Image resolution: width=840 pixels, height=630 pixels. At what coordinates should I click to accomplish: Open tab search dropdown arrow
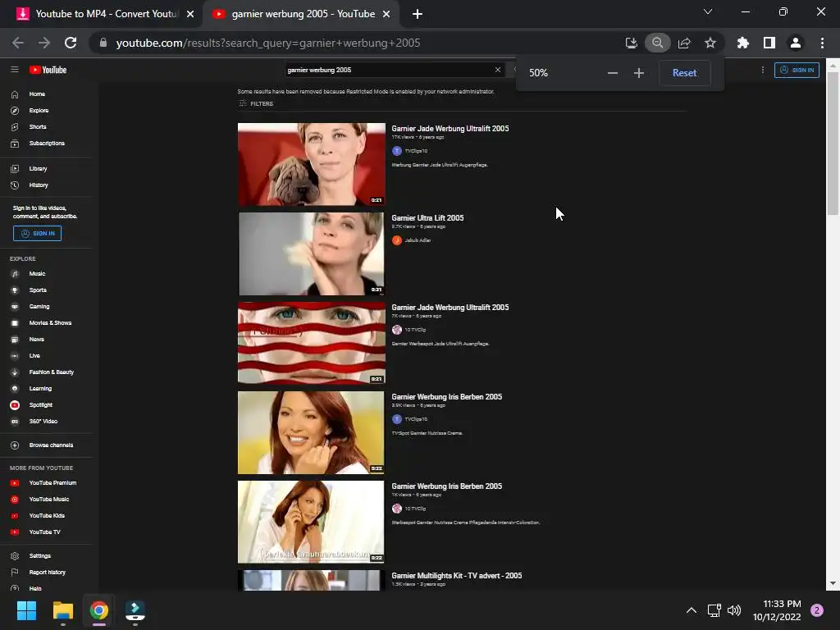click(x=708, y=11)
